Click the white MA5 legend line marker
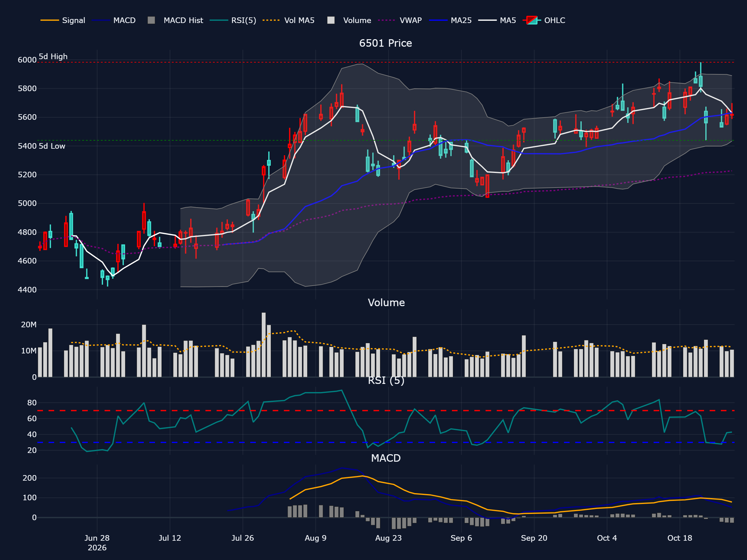Viewport: 747px width, 560px height. 487,20
